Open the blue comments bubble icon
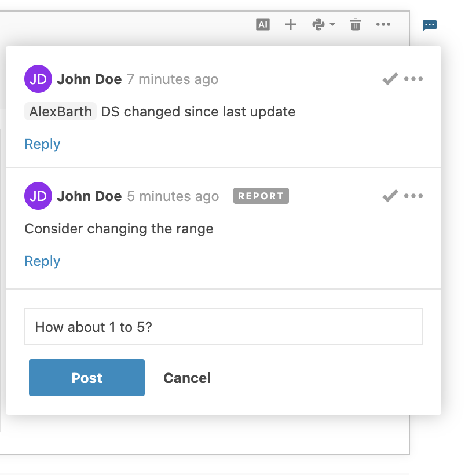This screenshot has height=475, width=476. [x=430, y=25]
